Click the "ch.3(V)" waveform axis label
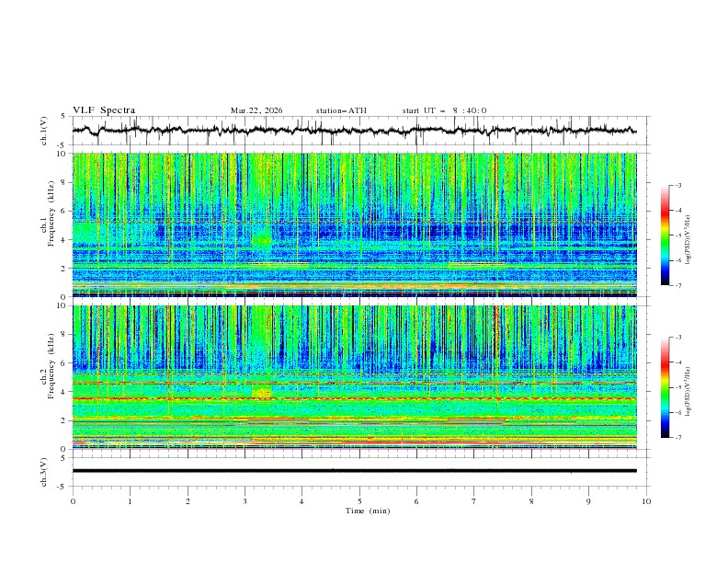Viewport: 728px width, 563px height. pos(44,472)
